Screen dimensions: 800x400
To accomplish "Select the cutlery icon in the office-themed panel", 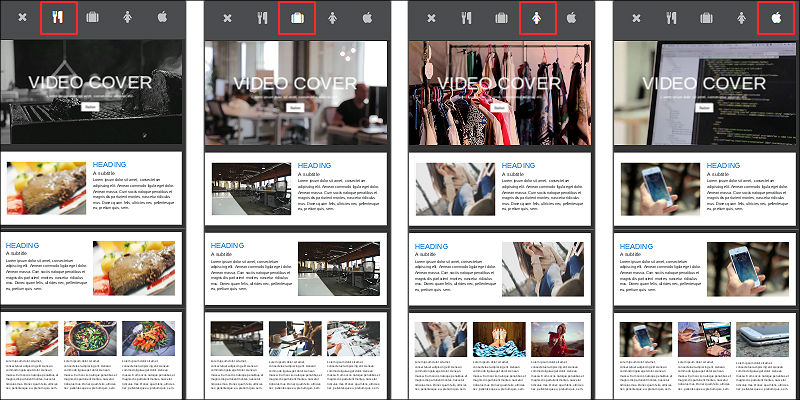I will (262, 18).
